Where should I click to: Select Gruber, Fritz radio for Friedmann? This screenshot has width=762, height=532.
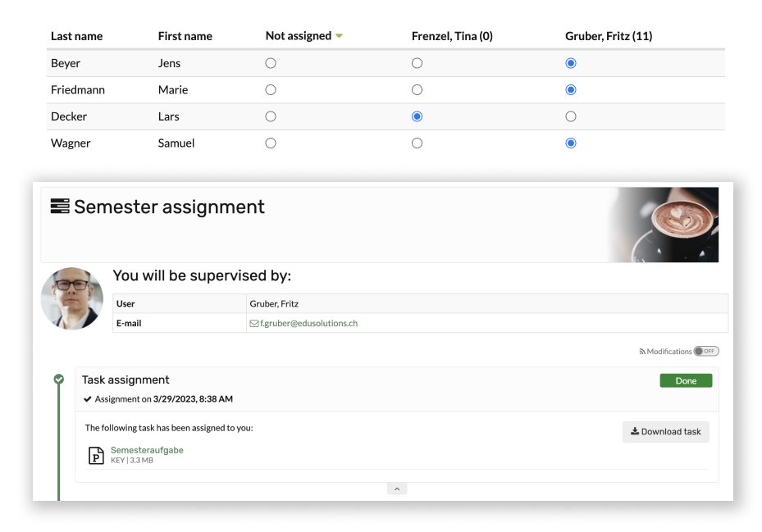click(x=571, y=90)
